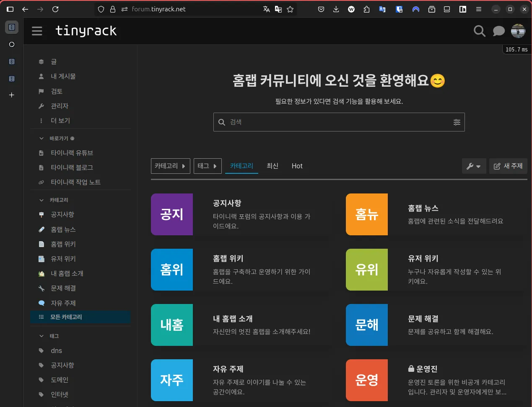Switch to the Hot tab
The image size is (532, 407).
tap(297, 166)
